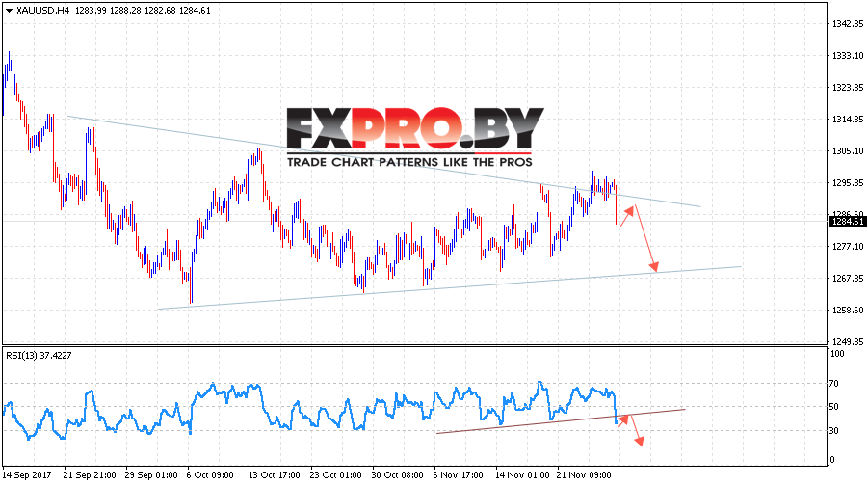The height and width of the screenshot is (486, 868).
Task: Click the 23 Oct 01:00 time label
Action: [335, 475]
